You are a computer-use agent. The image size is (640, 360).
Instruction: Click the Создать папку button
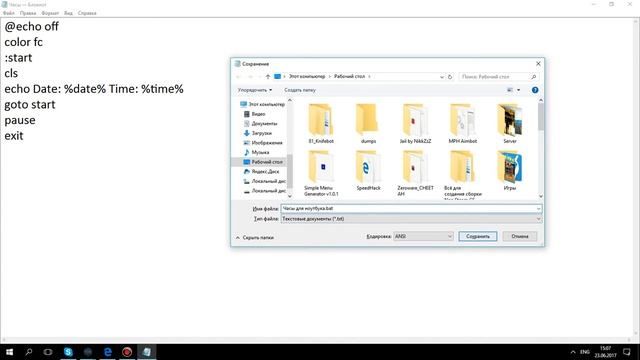coord(300,90)
